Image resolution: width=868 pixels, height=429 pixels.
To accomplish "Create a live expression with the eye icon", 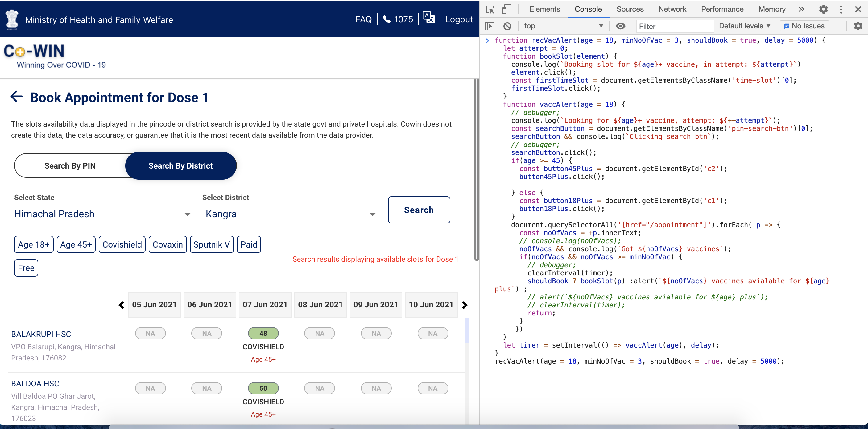I will pos(621,26).
